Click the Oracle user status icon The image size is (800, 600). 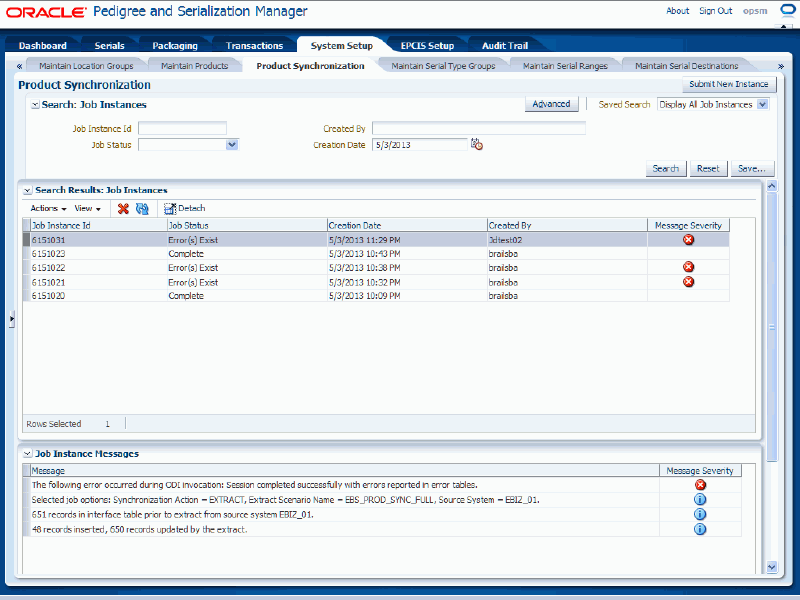pyautogui.click(x=788, y=10)
